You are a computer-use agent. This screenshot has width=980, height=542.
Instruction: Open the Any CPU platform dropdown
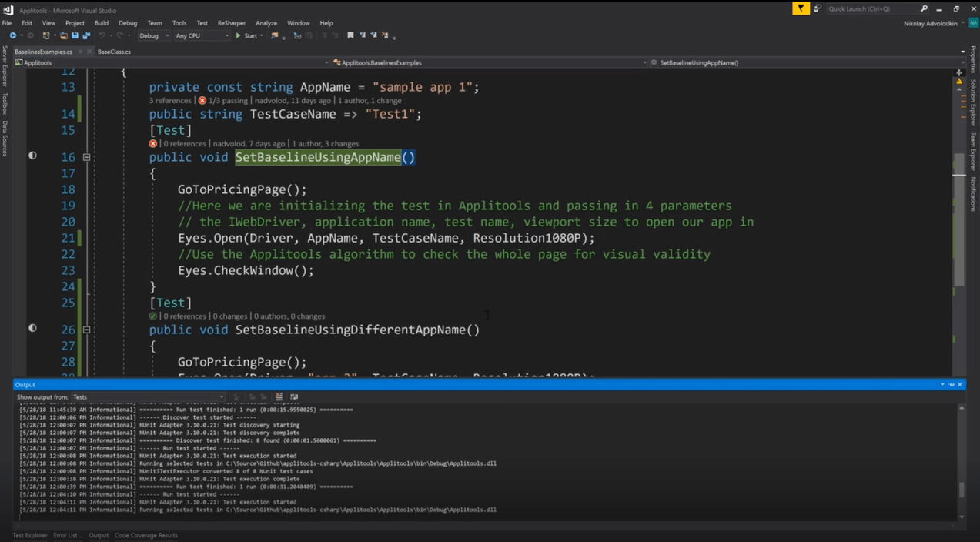pos(202,35)
